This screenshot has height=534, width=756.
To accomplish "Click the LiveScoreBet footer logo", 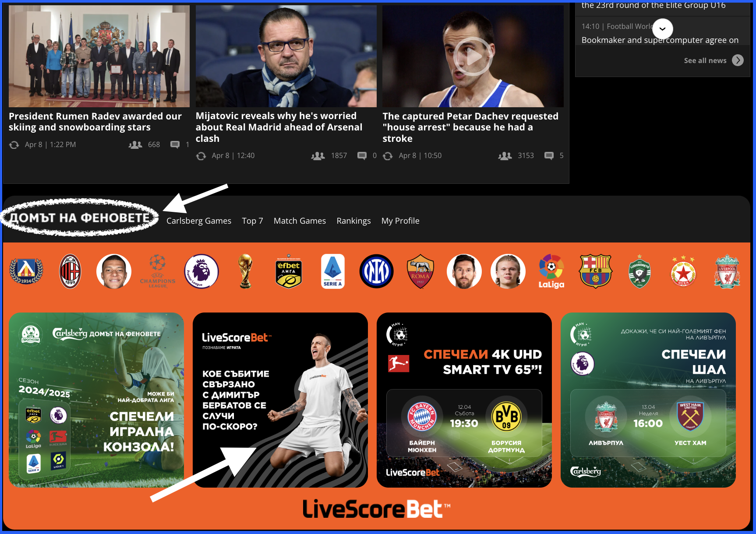I will click(x=377, y=509).
